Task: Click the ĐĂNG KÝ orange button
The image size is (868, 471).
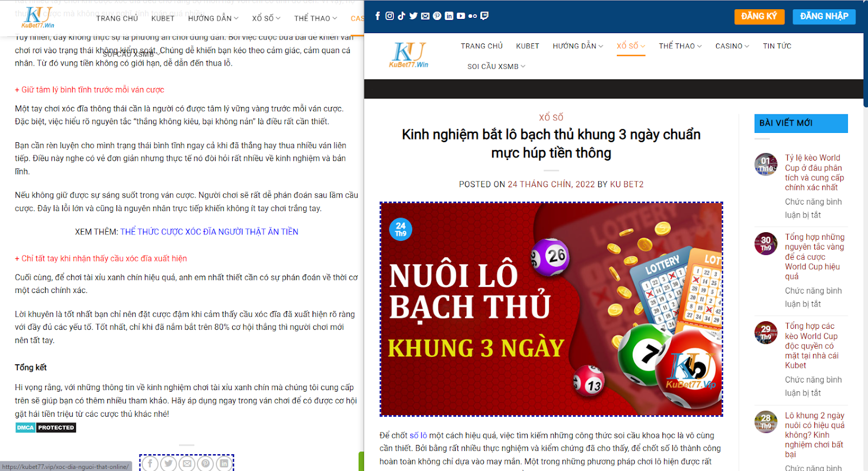Action: (x=759, y=16)
